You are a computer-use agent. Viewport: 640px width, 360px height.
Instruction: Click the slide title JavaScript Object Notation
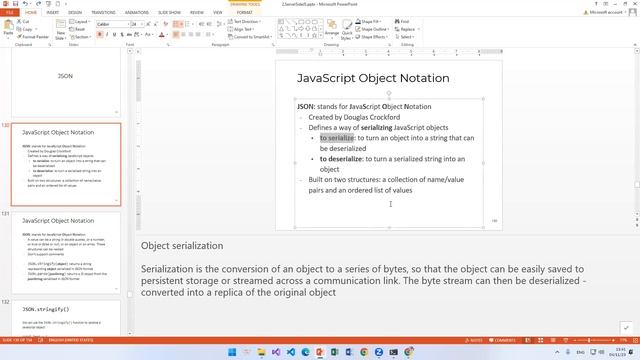tap(373, 78)
